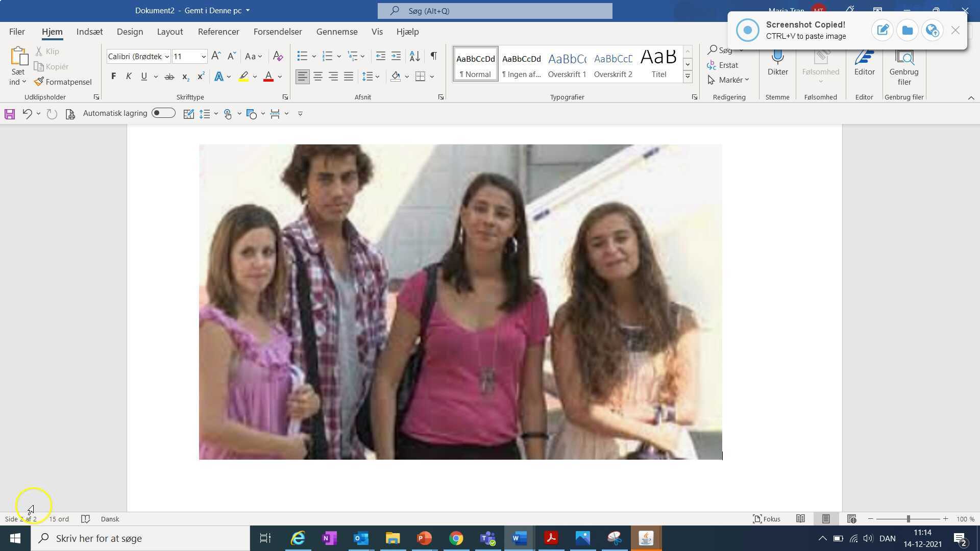Click the save icon in Quick Access
This screenshot has width=980, height=551.
click(x=10, y=114)
